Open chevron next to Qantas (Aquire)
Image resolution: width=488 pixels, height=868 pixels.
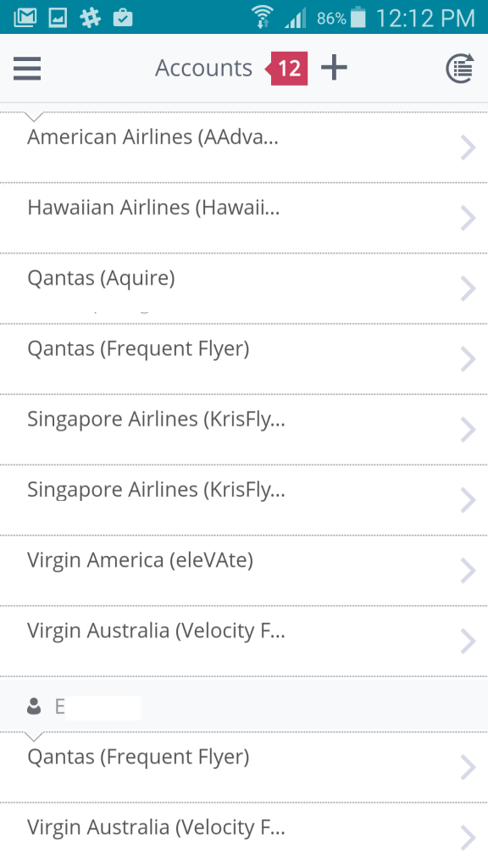point(468,288)
